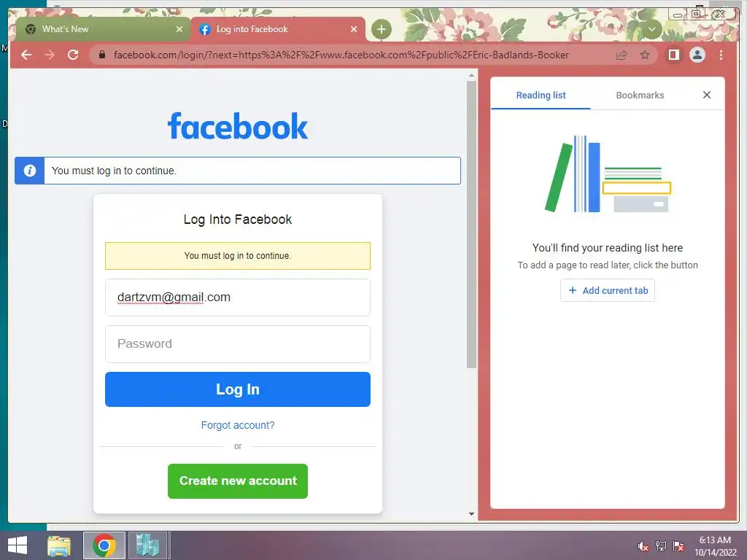Click the 'Log Into Facebook' heading
The width and height of the screenshot is (747, 560).
[x=238, y=219]
